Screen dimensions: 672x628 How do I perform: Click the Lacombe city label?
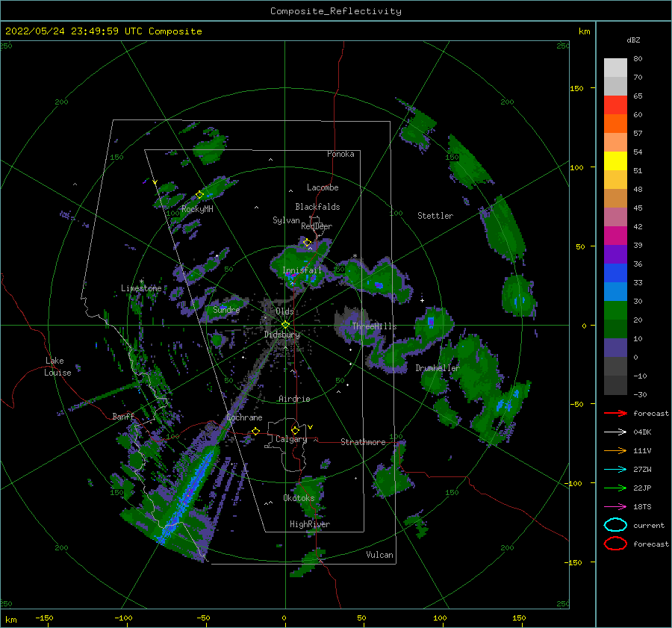click(323, 187)
